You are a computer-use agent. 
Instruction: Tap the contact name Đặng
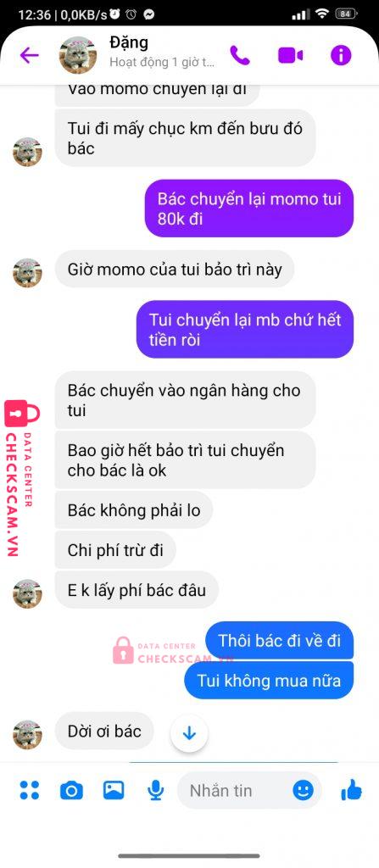(129, 42)
